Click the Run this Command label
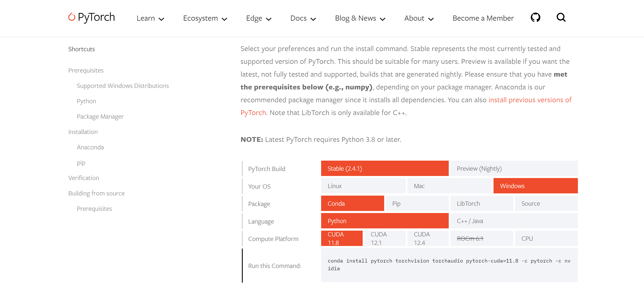This screenshot has width=644, height=297. pyautogui.click(x=275, y=266)
